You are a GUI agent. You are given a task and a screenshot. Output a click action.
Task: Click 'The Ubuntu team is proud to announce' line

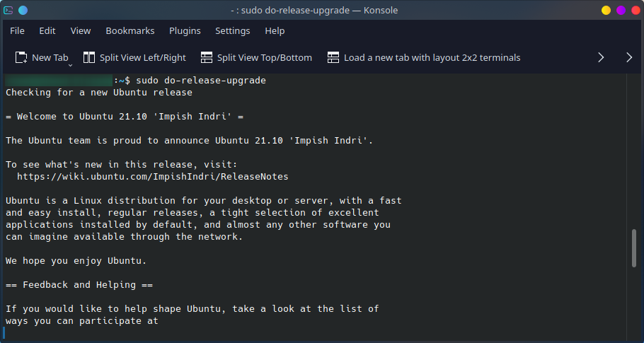coord(190,141)
